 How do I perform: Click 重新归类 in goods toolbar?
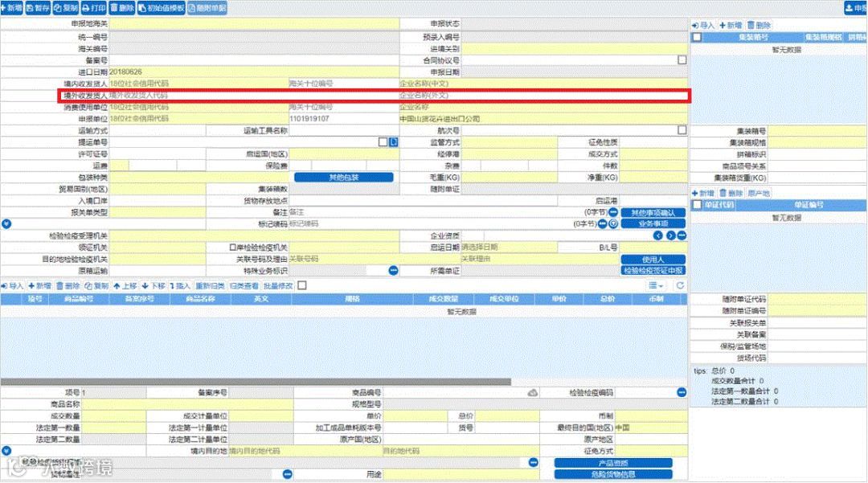tap(210, 286)
